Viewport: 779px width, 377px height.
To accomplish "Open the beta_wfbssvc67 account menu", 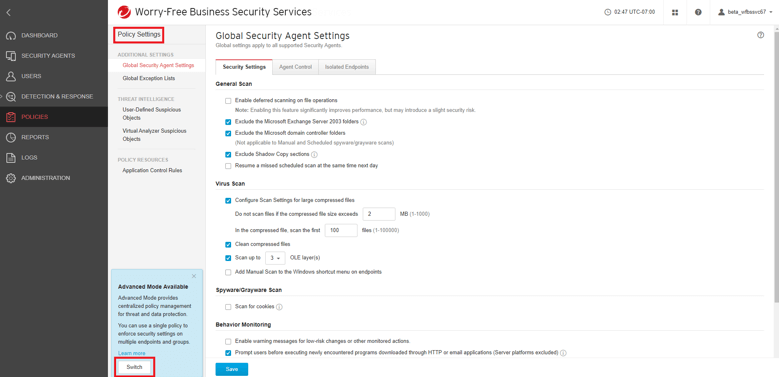I will coord(746,12).
